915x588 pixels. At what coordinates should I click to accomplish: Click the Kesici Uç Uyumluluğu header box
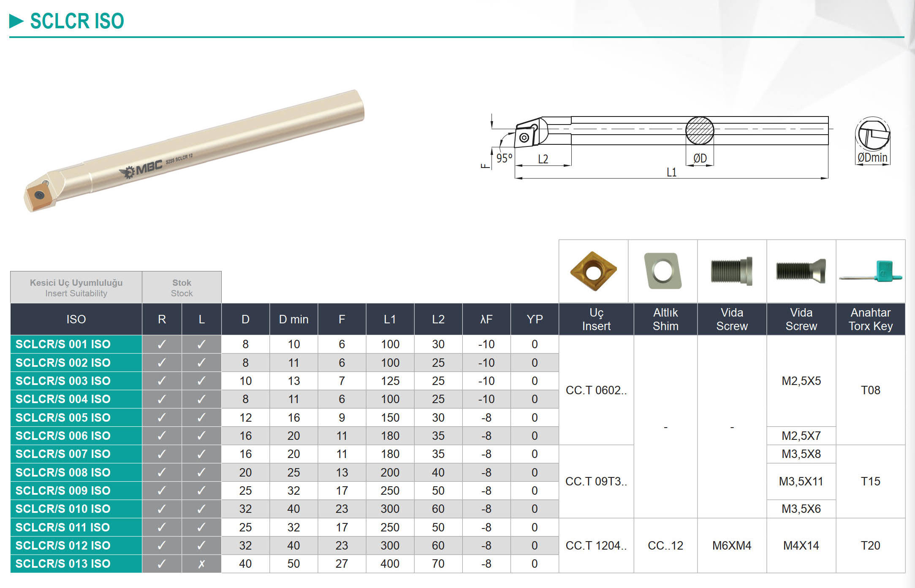[76, 287]
